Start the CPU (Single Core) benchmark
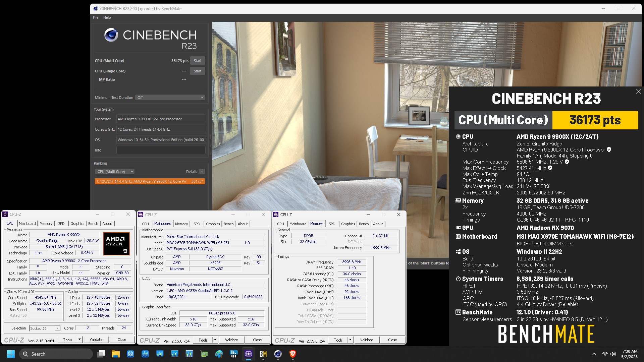644x362 pixels. pos(198,71)
